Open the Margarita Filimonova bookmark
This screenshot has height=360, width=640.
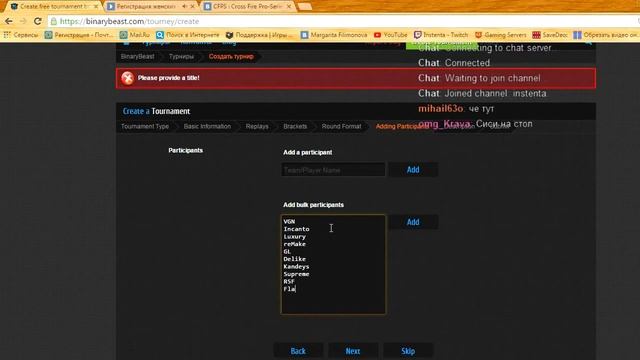coord(334,35)
